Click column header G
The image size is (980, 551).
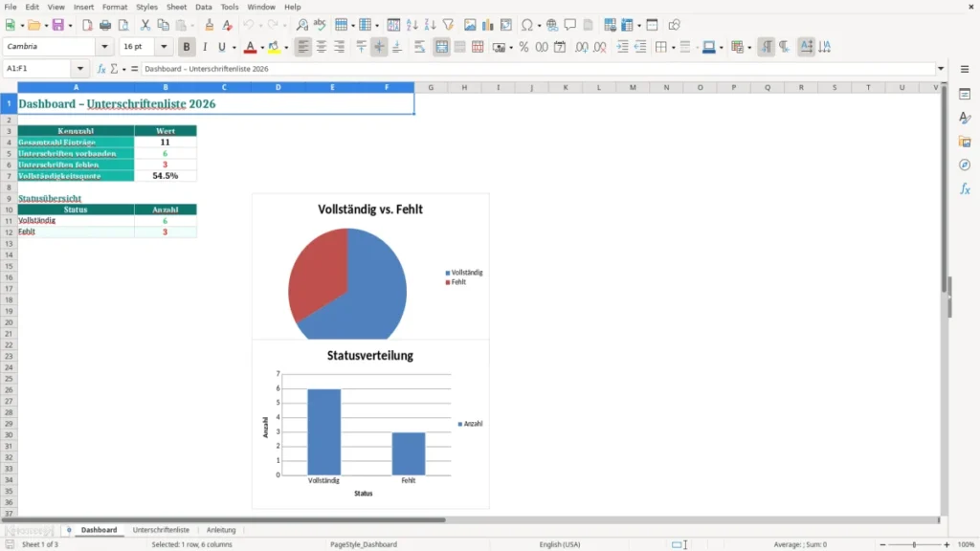point(431,87)
